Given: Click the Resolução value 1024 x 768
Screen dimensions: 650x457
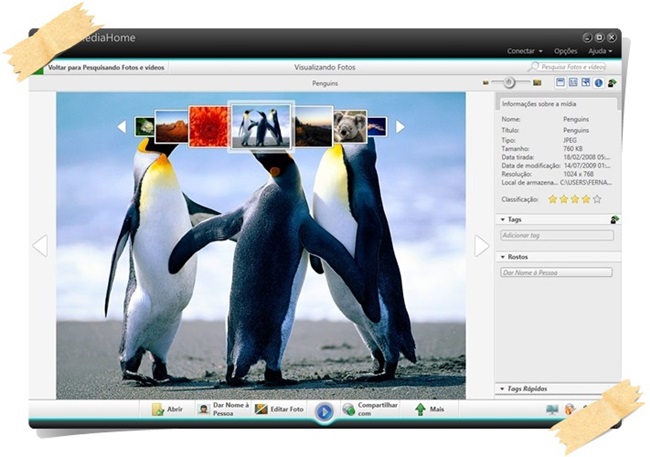Looking at the screenshot, I should [x=578, y=174].
